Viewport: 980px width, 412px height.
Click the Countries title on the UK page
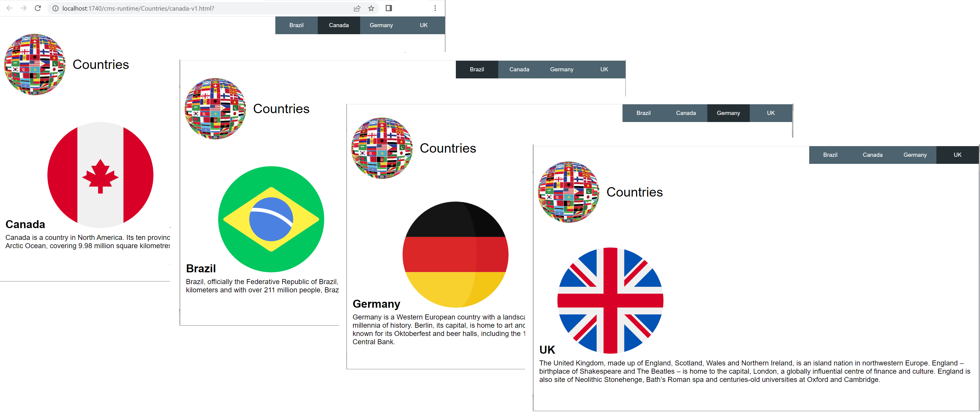click(x=635, y=192)
